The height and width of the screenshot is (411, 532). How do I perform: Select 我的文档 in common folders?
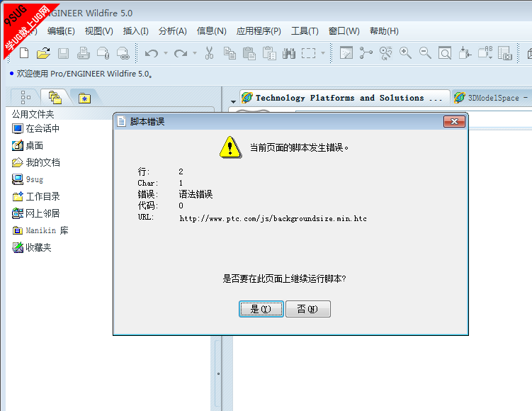pos(36,162)
